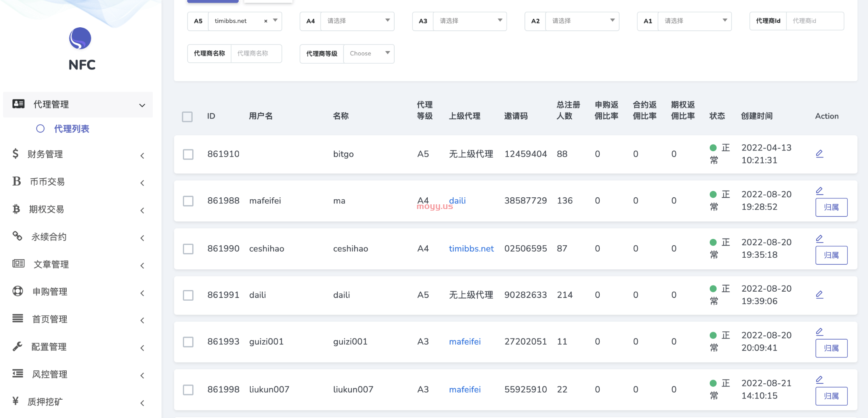
Task: Edit agent 861991 daili pencil icon
Action: click(820, 294)
